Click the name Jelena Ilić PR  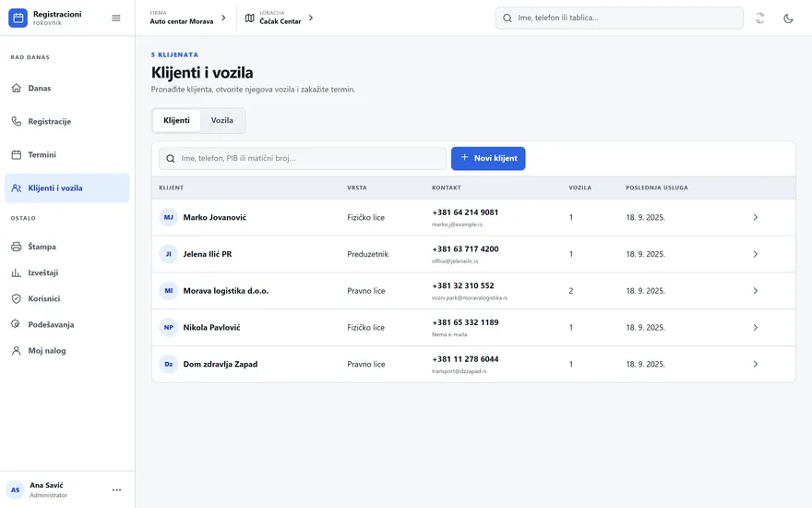tap(207, 254)
